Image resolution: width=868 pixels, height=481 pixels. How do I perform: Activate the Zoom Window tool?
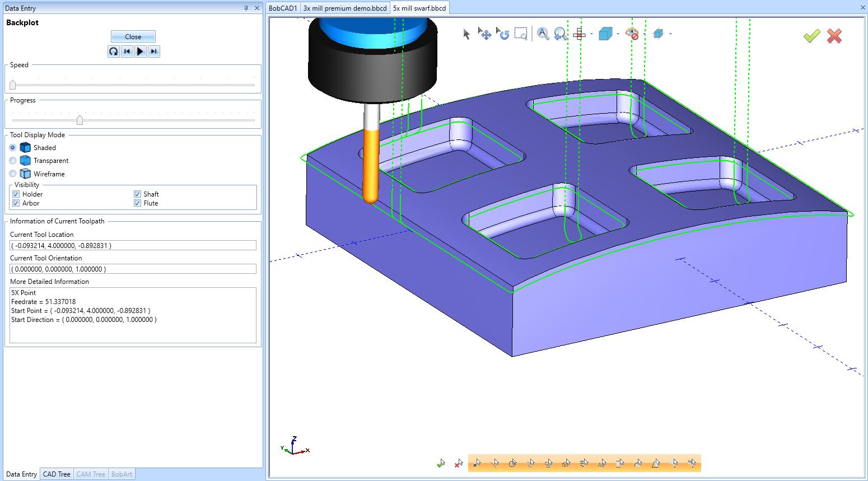coord(521,34)
